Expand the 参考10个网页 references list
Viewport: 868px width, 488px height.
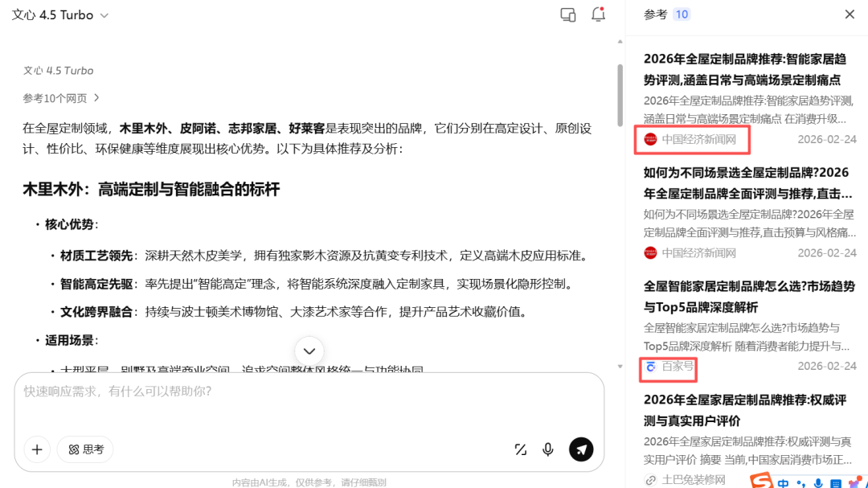[x=58, y=95]
